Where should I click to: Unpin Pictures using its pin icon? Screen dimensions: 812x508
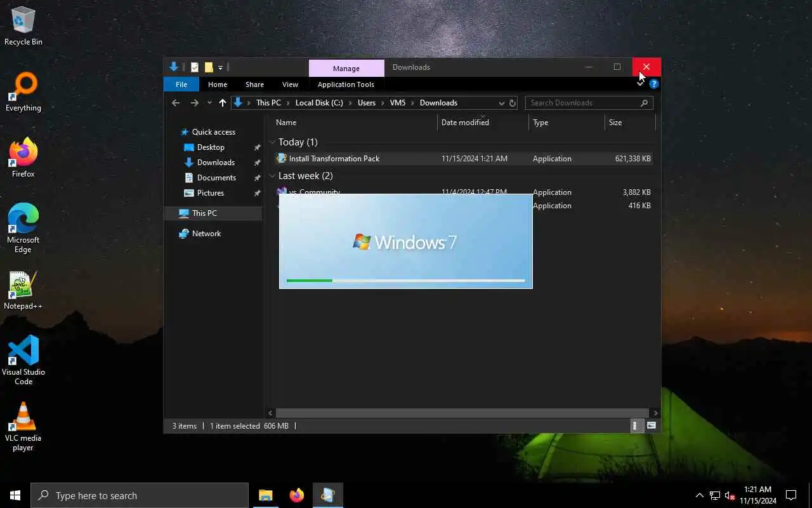click(x=257, y=193)
